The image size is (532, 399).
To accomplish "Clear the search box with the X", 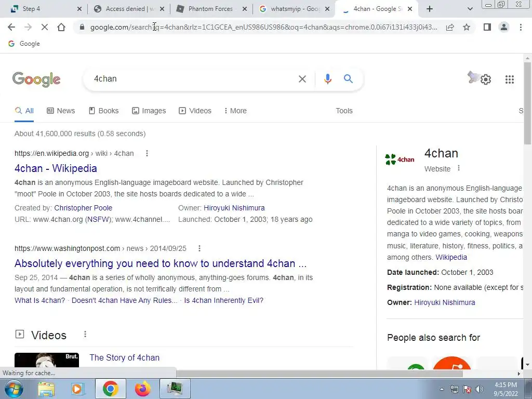I will click(302, 79).
